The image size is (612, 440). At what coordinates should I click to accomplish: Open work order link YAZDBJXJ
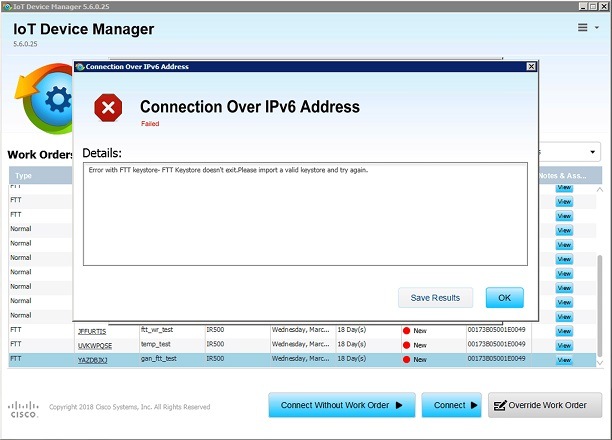tap(93, 360)
